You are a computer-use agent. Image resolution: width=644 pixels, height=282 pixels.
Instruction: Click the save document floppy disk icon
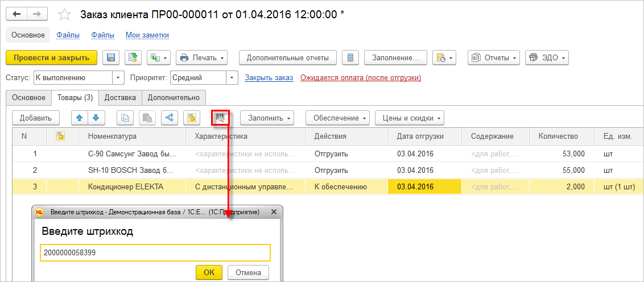(111, 57)
